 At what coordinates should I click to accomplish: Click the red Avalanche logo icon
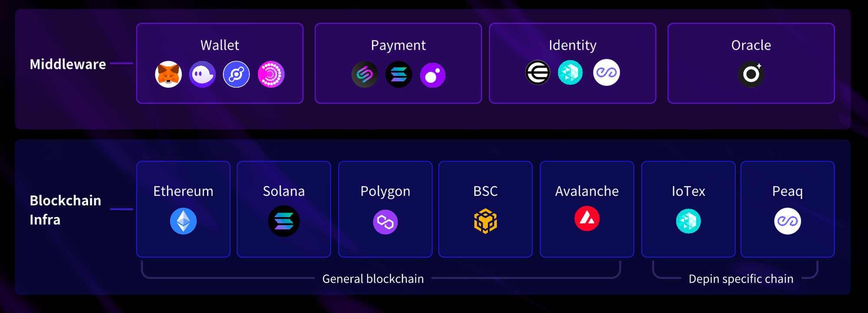(587, 218)
